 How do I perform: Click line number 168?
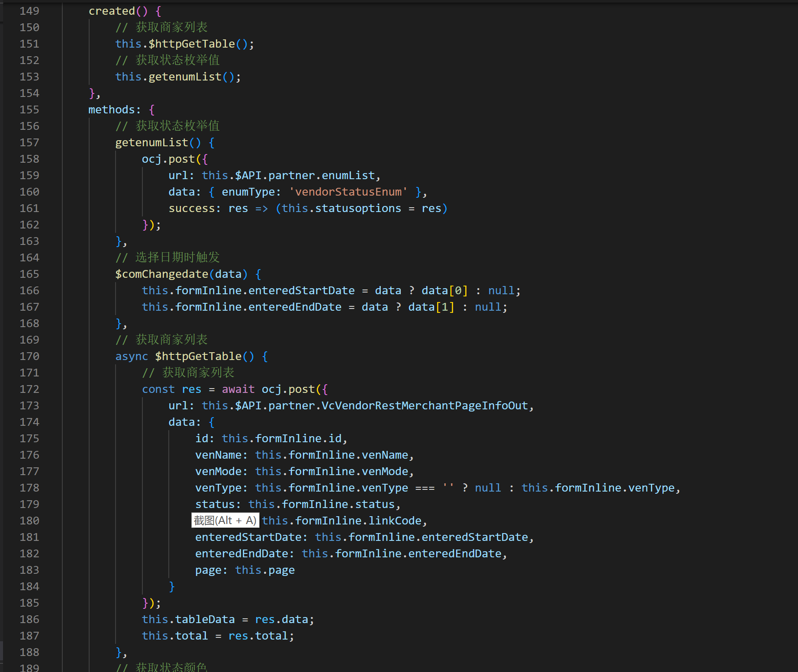29,323
